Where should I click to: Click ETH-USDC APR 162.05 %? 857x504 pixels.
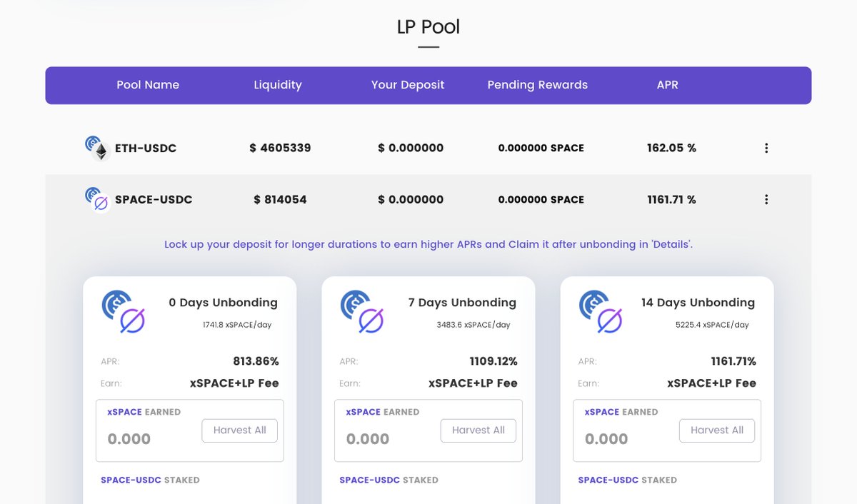tap(671, 148)
